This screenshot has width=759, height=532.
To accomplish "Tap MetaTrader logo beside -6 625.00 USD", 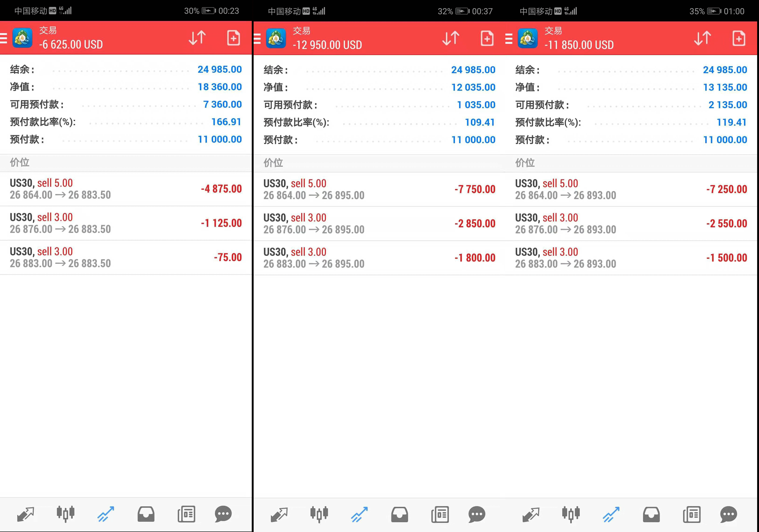I will pyautogui.click(x=22, y=38).
